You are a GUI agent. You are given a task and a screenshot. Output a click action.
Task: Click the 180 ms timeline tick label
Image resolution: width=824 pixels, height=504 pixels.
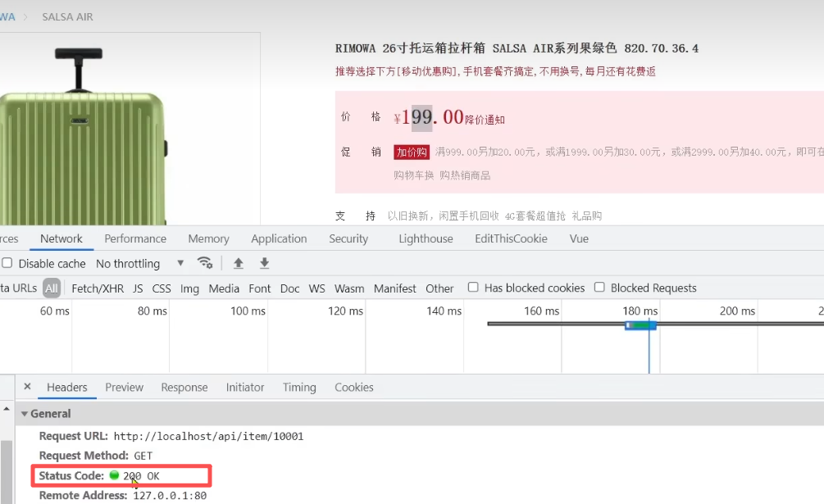click(640, 311)
